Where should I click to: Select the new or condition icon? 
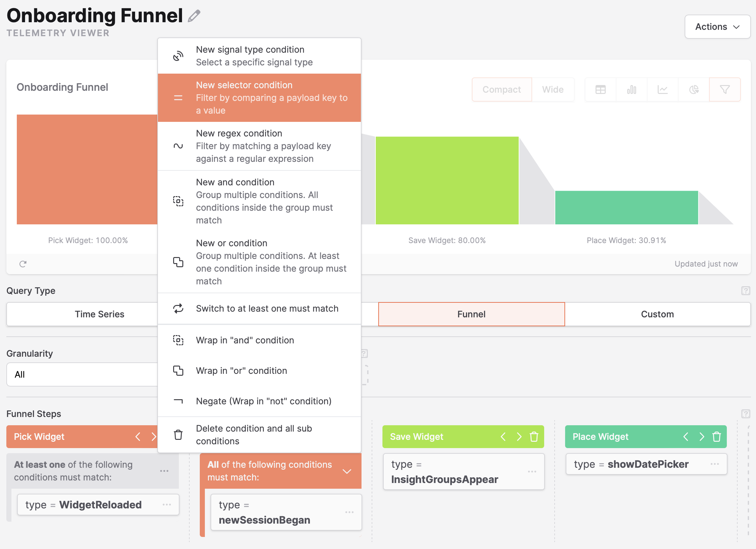tap(178, 262)
